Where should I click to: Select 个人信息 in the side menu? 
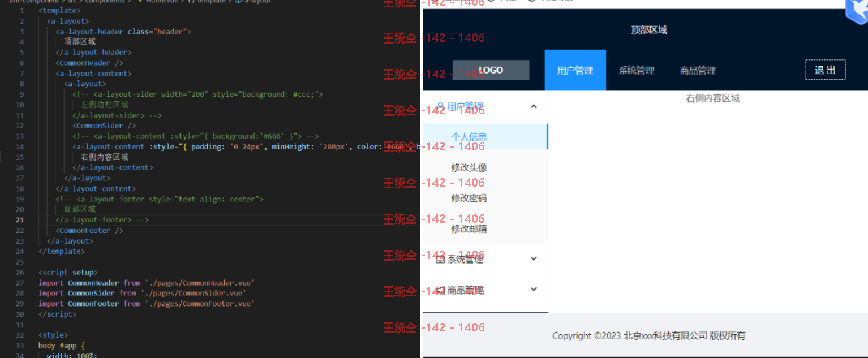pos(485,136)
